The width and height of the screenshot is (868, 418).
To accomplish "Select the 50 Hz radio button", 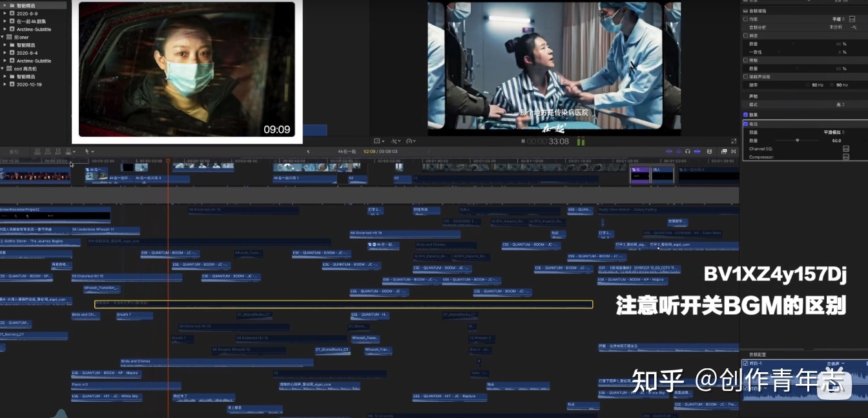I will pos(808,85).
